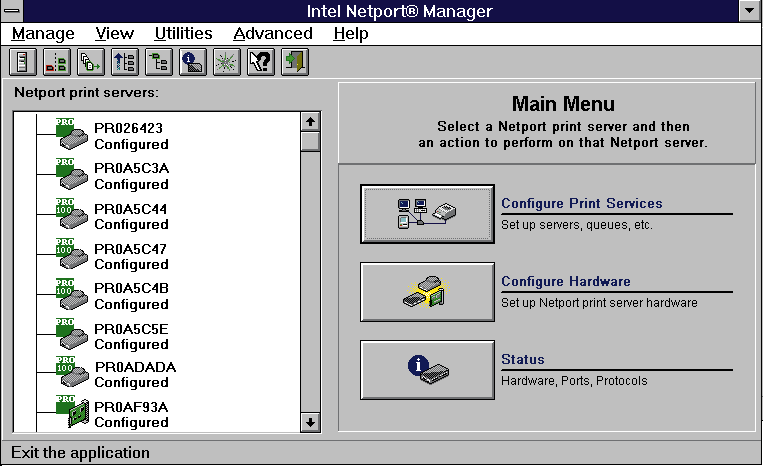Click Configured status under PR0A5C4B

click(x=131, y=304)
